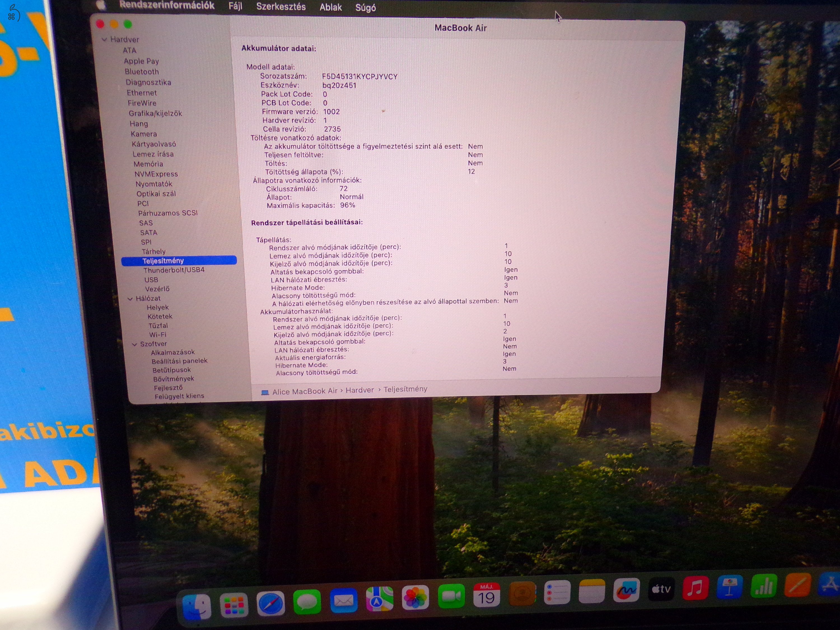Click the Ciklusszámláló value 72

point(343,188)
